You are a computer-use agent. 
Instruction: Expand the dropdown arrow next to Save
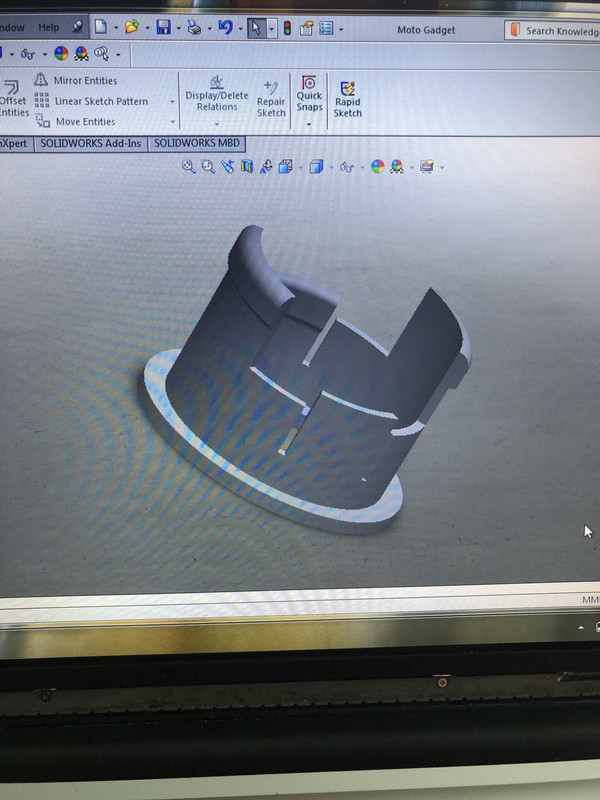click(179, 29)
